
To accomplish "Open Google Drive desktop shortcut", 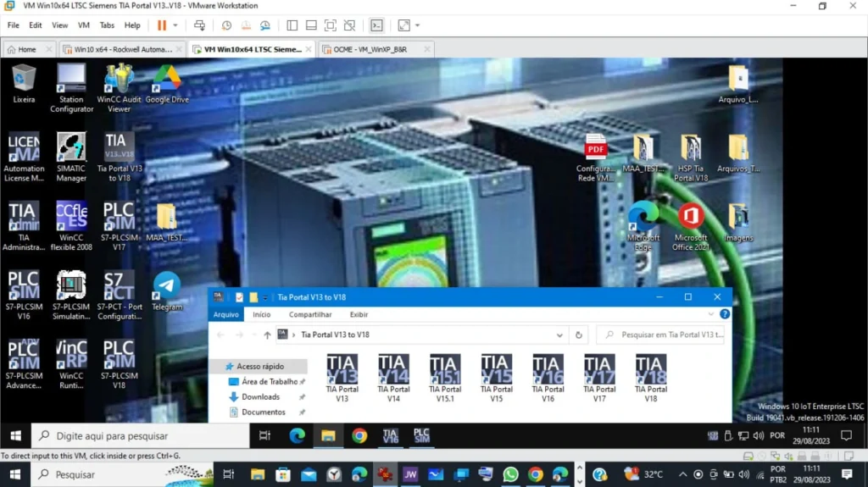I will point(167,84).
